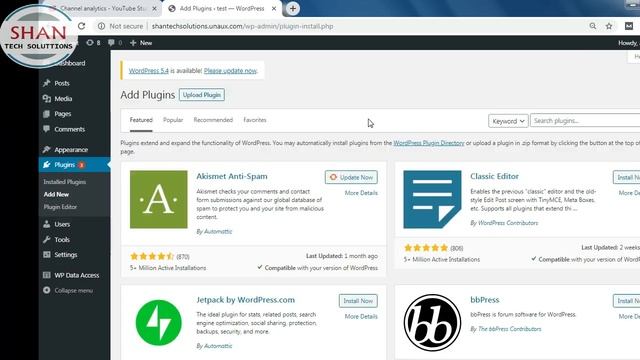
Task: Switch to the Popular tab
Action: [x=173, y=120]
